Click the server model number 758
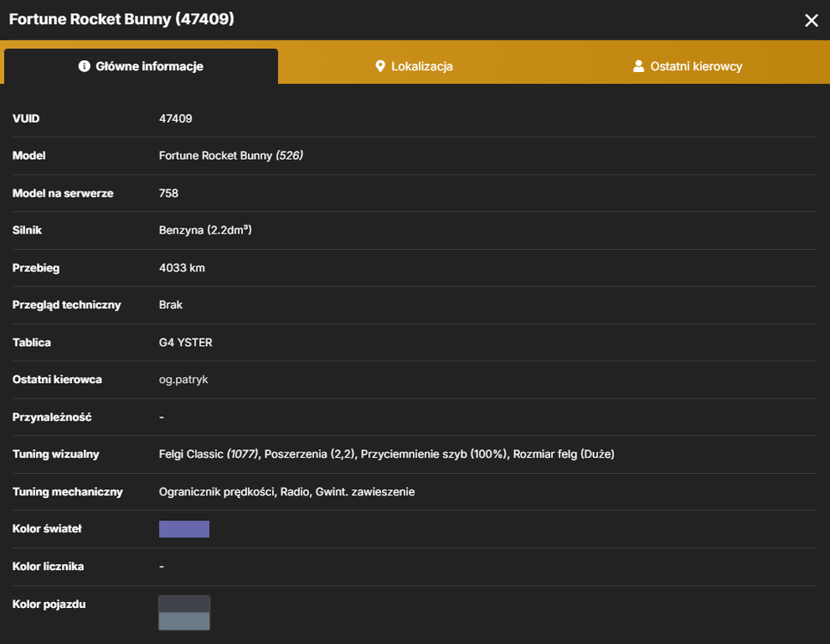830x644 pixels. point(169,193)
